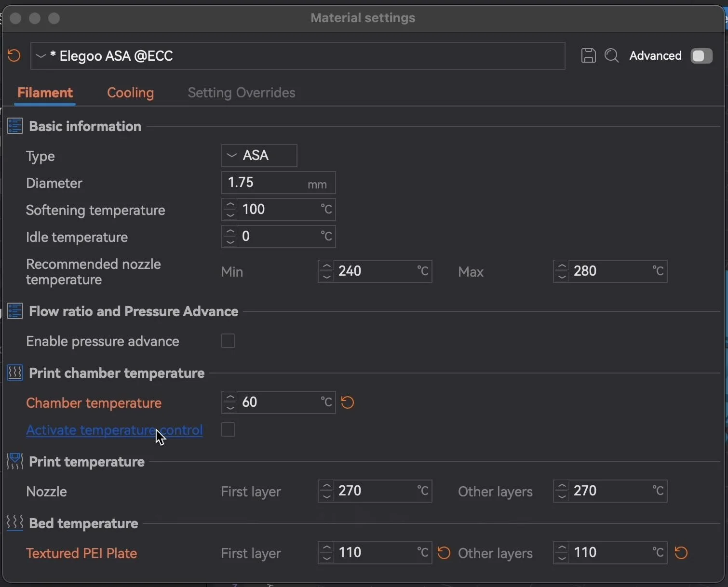Reset Chamber temperature with the revert arrow

click(x=348, y=402)
